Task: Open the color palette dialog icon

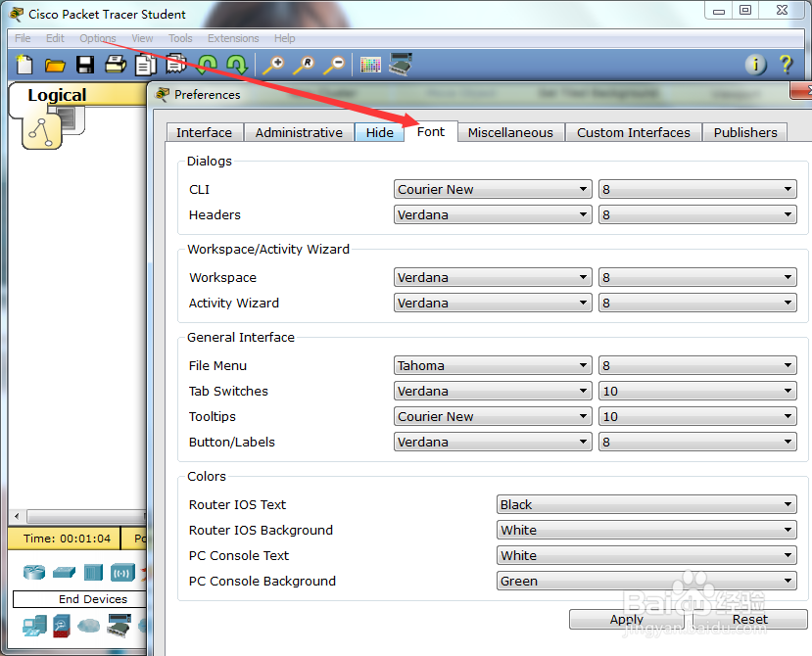Action: 370,64
